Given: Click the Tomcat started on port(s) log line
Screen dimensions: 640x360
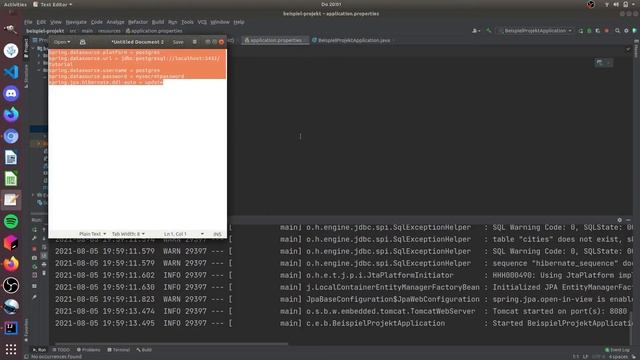Looking at the screenshot, I should (343, 311).
